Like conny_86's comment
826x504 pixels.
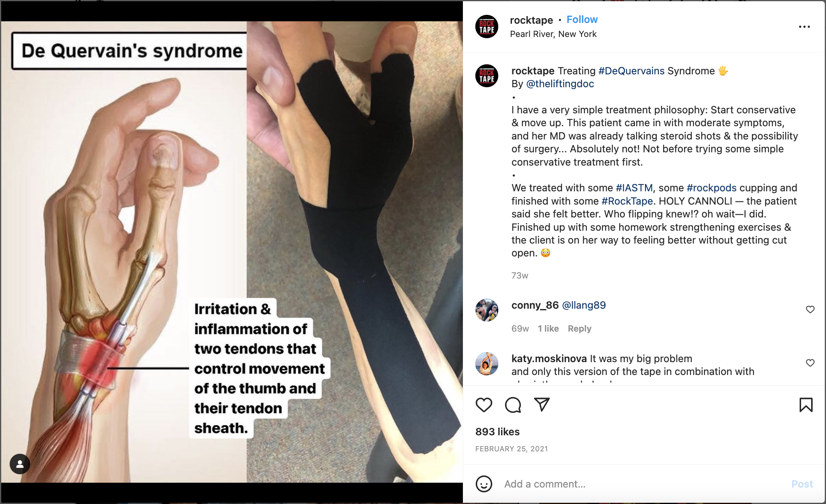(x=810, y=309)
